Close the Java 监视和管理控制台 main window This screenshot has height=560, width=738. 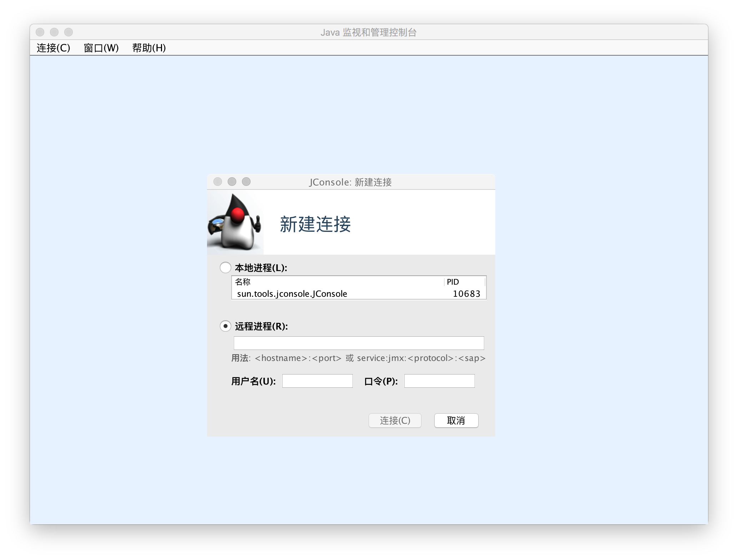coord(40,32)
